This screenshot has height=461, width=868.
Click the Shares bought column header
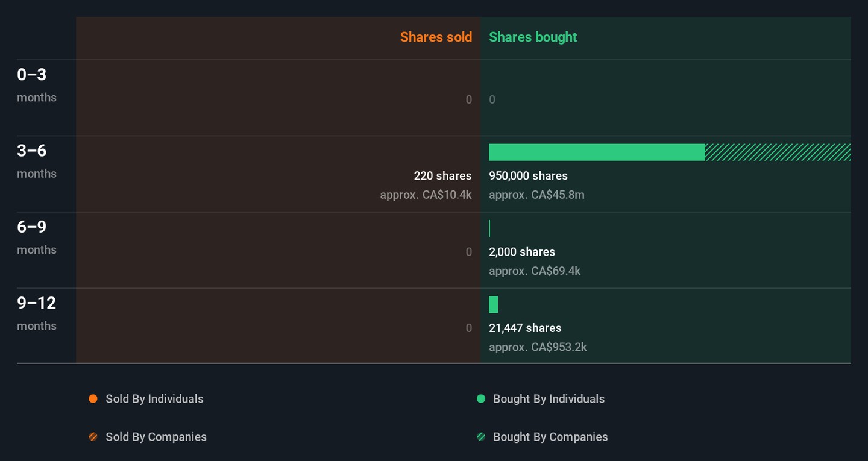pyautogui.click(x=533, y=37)
